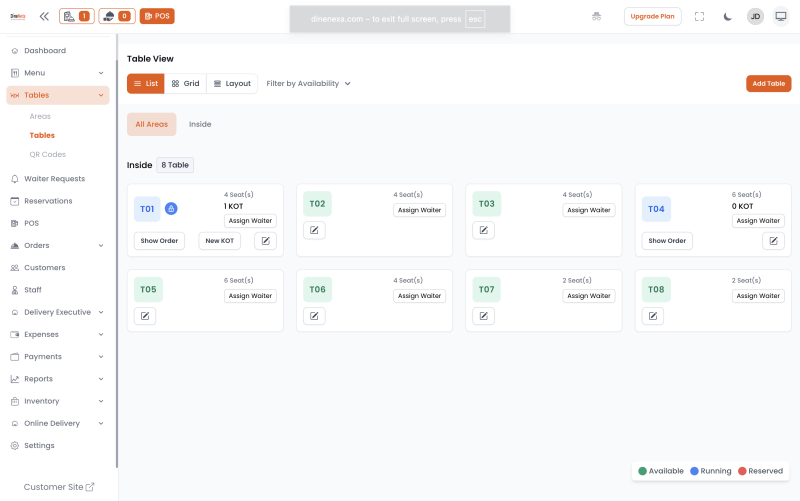Edit table T05 pencil icon
Viewport: 800px width, 501px height.
(x=145, y=316)
